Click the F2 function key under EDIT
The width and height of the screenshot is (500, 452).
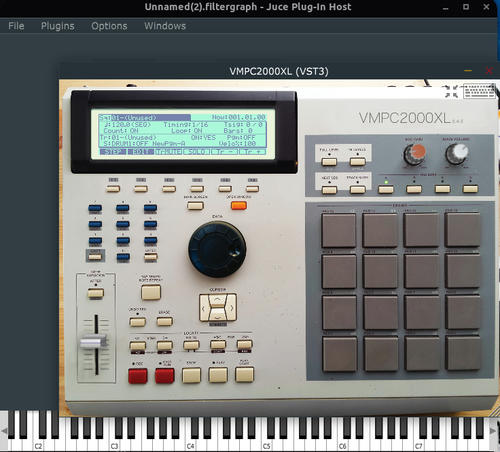141,189
